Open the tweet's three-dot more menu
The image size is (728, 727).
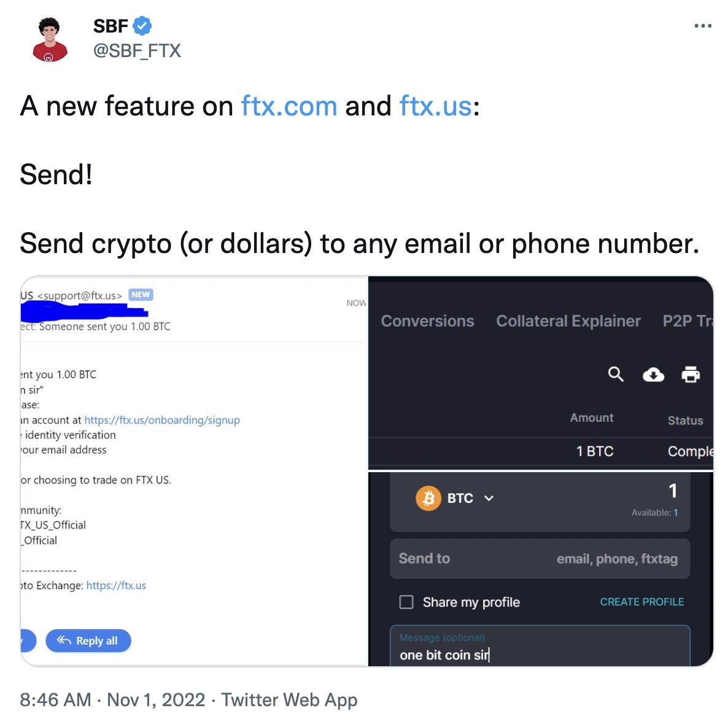[702, 26]
